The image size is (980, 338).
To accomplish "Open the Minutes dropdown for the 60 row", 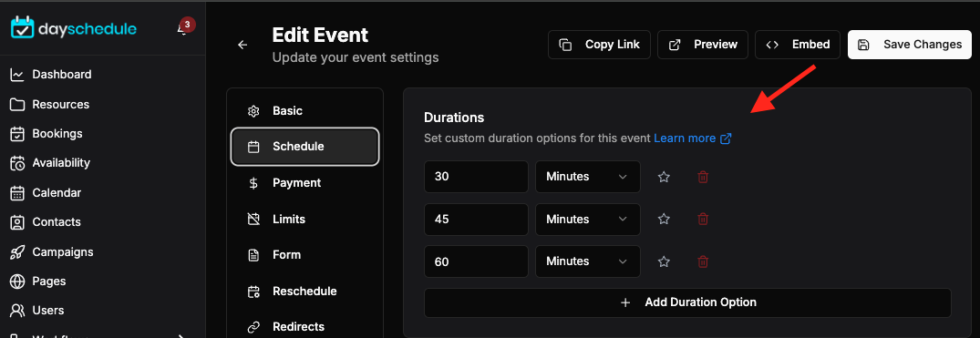I will pos(587,261).
